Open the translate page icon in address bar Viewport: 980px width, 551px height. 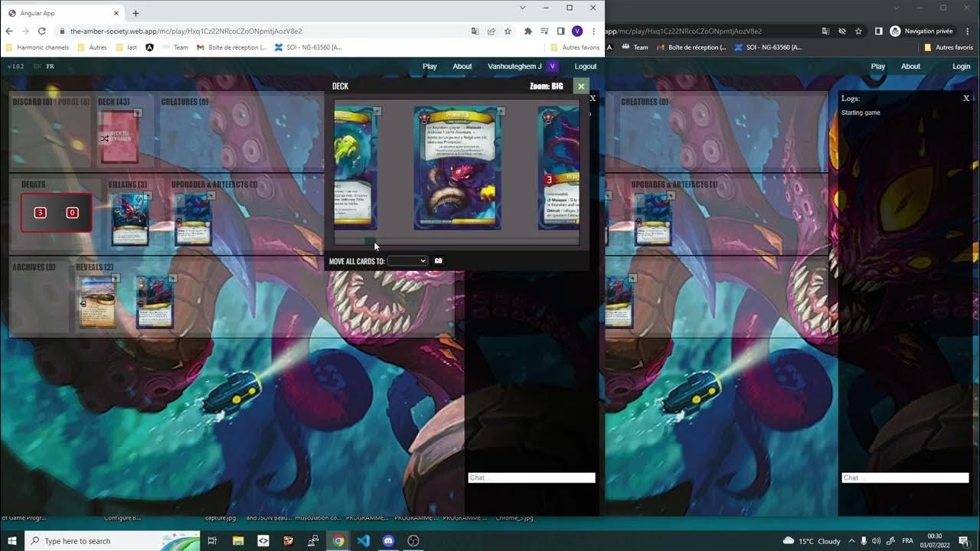(475, 31)
